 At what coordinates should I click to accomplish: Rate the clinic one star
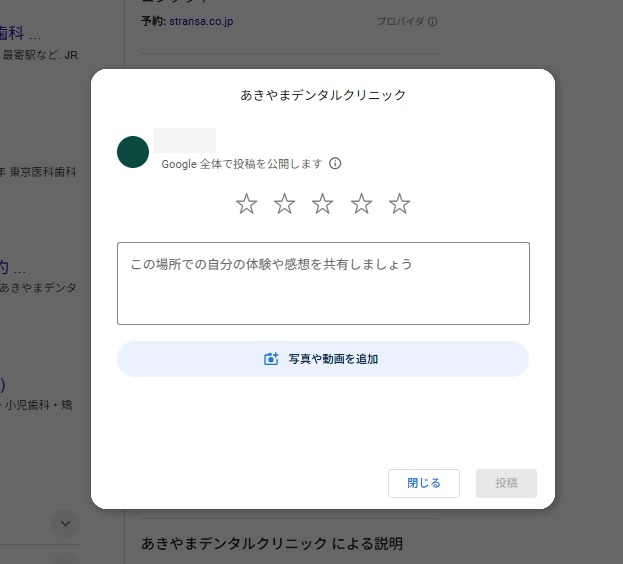(x=246, y=204)
